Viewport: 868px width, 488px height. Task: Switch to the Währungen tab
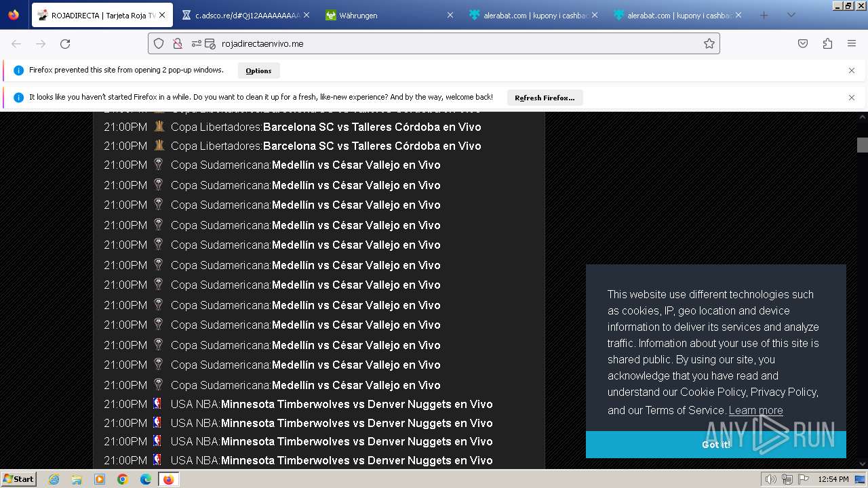[390, 15]
